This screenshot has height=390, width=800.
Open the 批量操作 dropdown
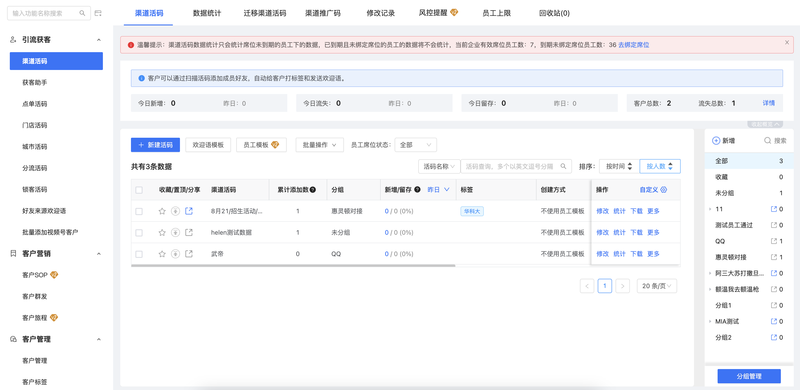319,145
